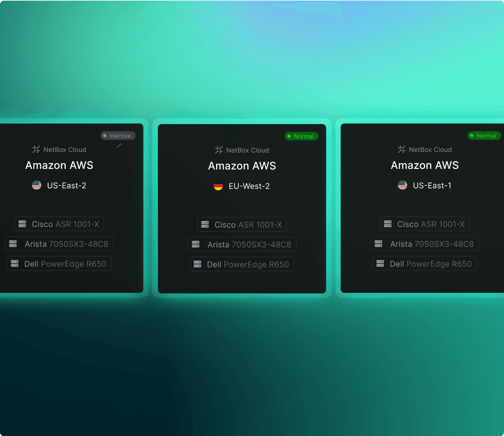
Task: Click the Normal status badge on EU-West-2 card
Action: 301,136
